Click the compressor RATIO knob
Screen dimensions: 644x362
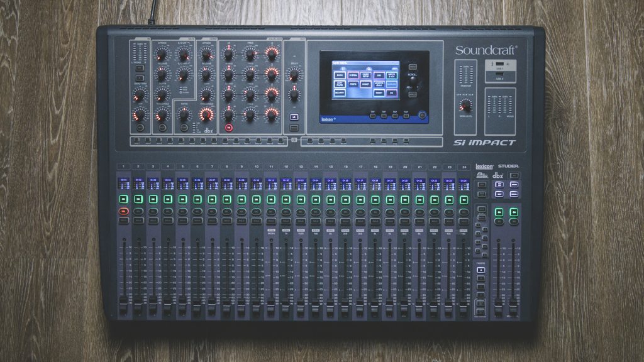pyautogui.click(x=184, y=114)
